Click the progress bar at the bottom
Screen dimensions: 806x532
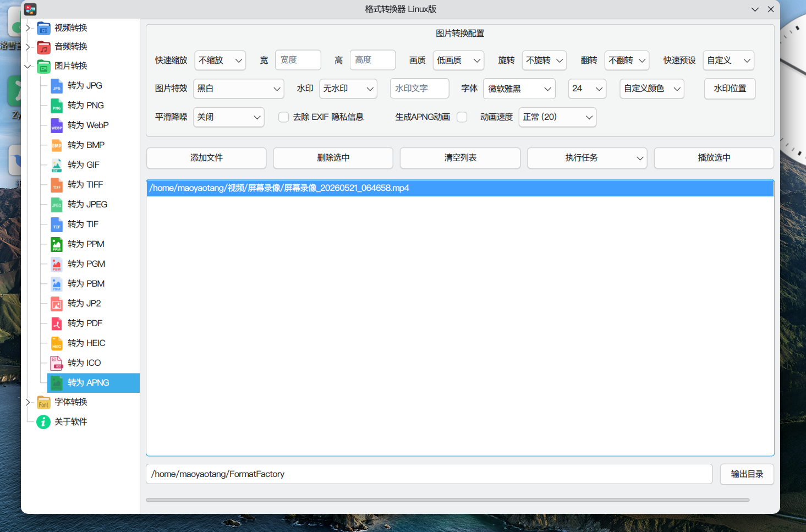pos(448,500)
